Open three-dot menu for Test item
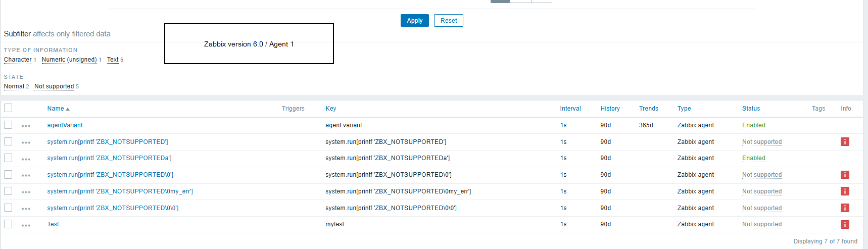 pyautogui.click(x=26, y=225)
